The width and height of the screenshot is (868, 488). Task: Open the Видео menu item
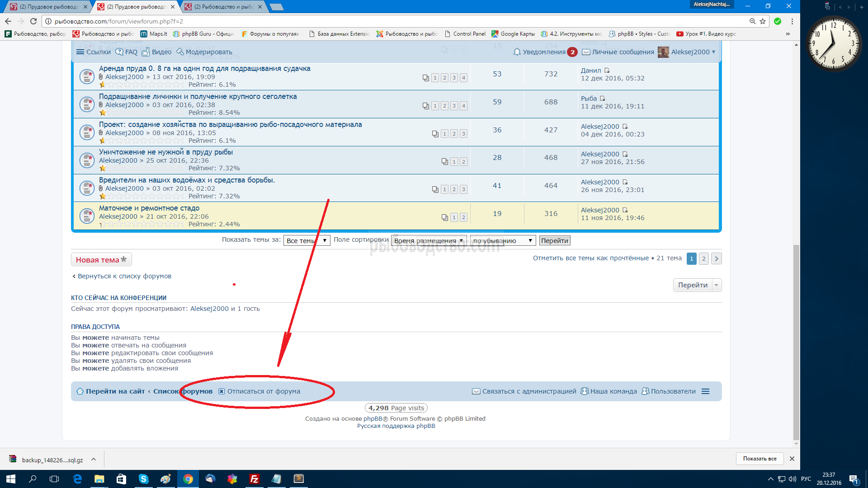(156, 52)
